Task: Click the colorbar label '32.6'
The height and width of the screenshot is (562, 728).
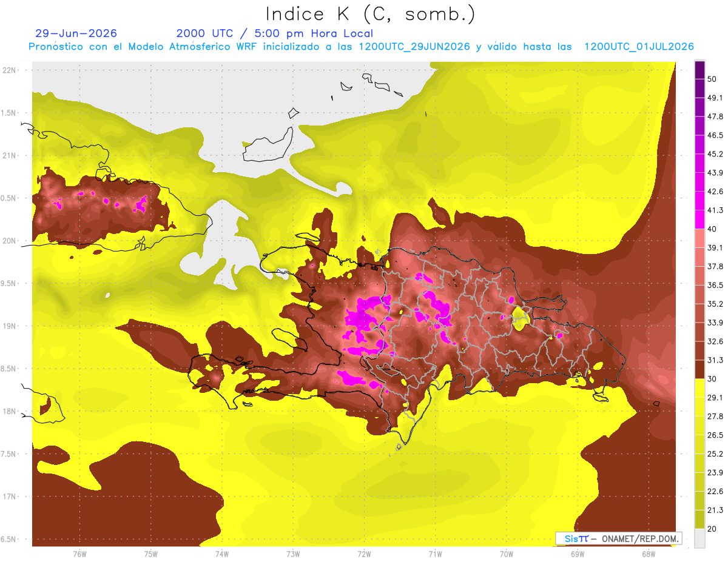Action: click(x=715, y=341)
